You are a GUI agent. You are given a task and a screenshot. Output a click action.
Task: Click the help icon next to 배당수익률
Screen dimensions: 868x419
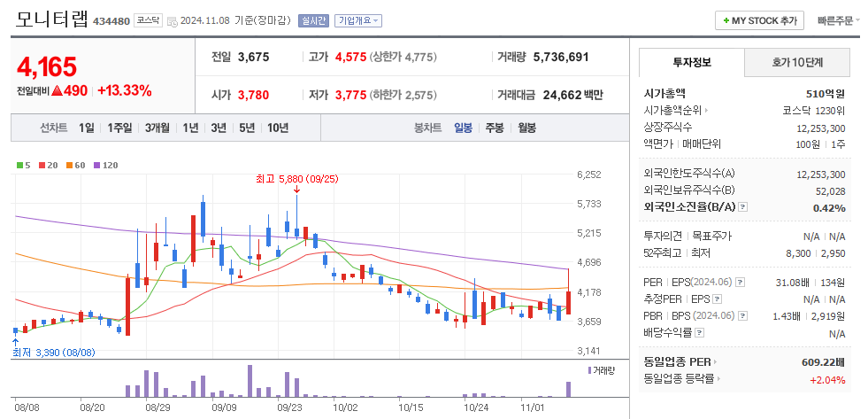(x=700, y=333)
